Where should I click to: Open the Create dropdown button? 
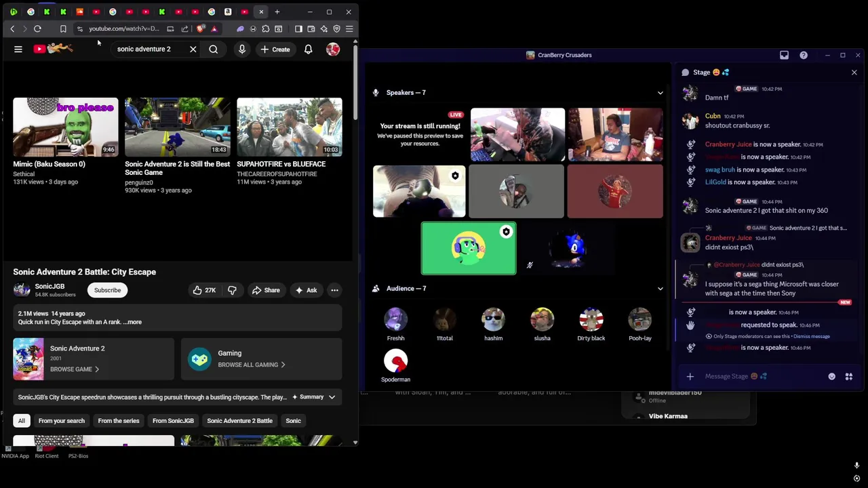click(275, 49)
